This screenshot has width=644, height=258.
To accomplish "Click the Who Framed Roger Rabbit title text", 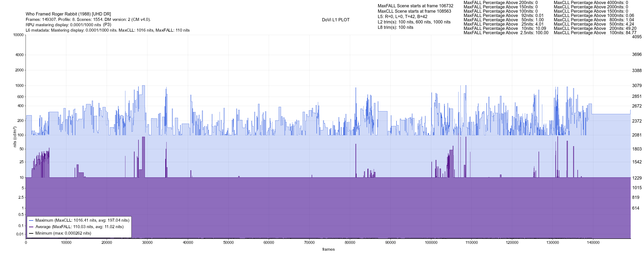I will point(68,14).
